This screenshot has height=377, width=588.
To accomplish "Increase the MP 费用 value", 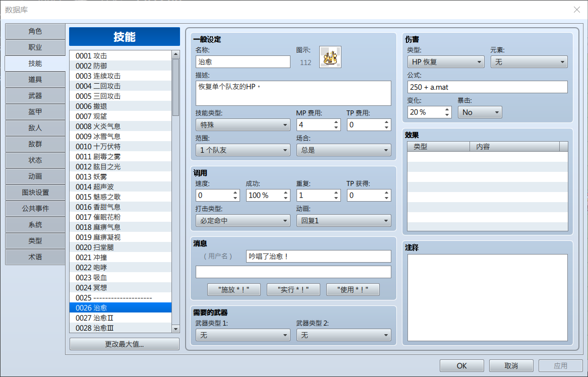I will click(336, 122).
